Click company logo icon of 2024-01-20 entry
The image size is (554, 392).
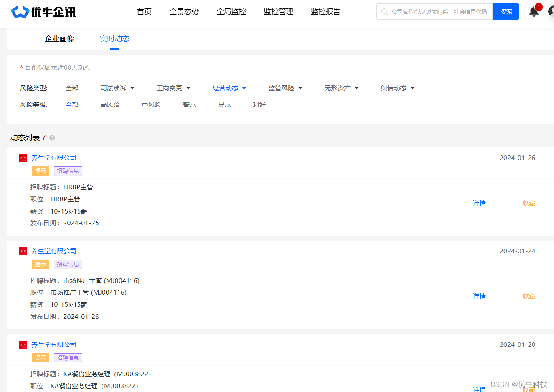coord(23,345)
